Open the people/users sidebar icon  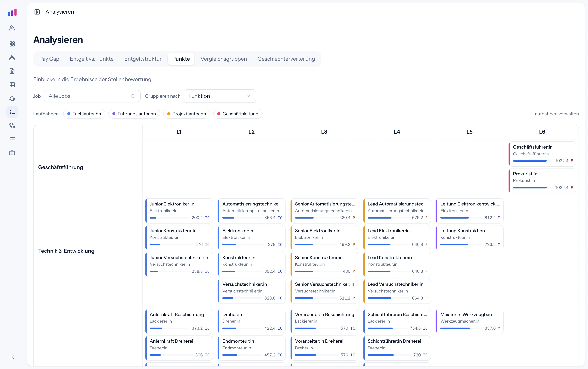click(12, 28)
